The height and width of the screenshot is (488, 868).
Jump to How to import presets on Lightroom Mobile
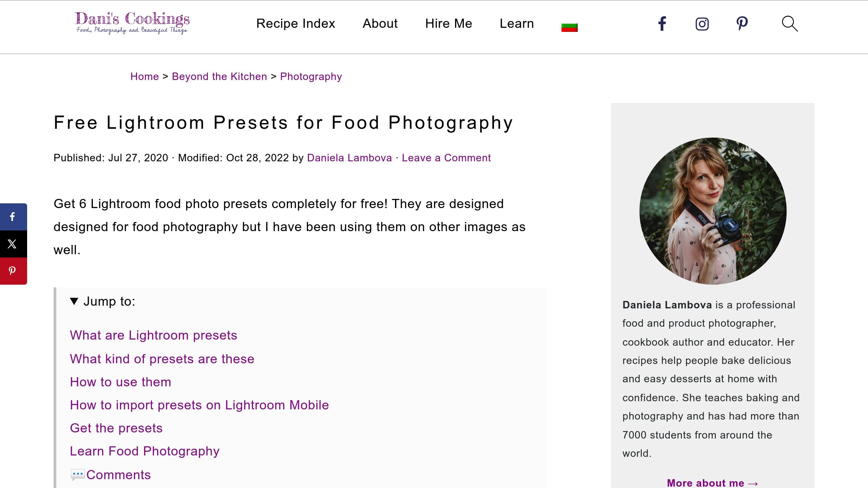tap(199, 405)
